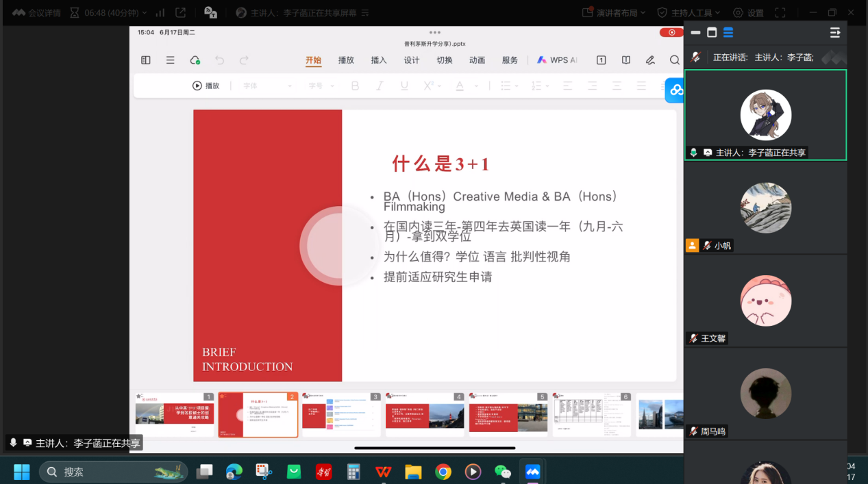Open the 字号 font size dropdown

321,86
